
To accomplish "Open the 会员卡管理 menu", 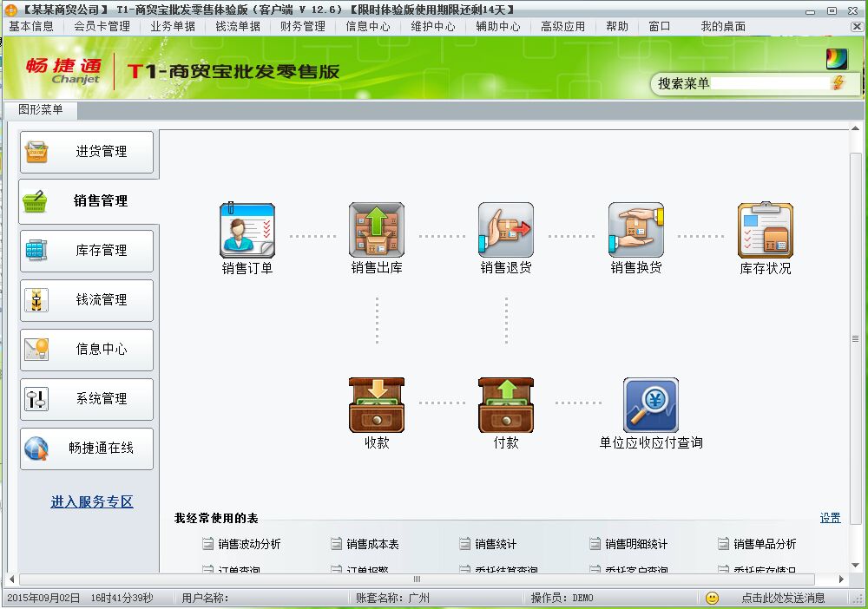I will coord(102,26).
